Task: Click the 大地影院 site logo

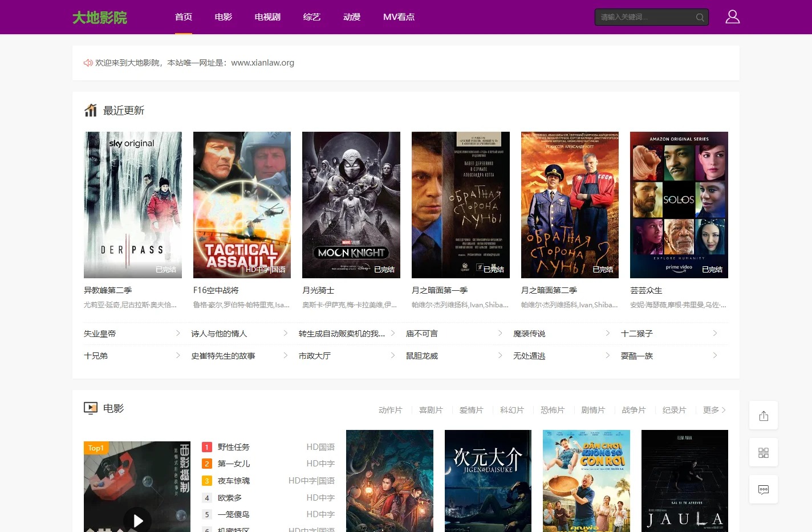Action: click(x=100, y=18)
